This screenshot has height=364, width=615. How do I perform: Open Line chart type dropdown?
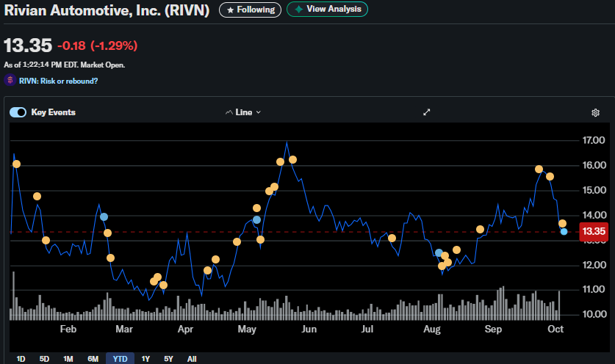(x=243, y=112)
